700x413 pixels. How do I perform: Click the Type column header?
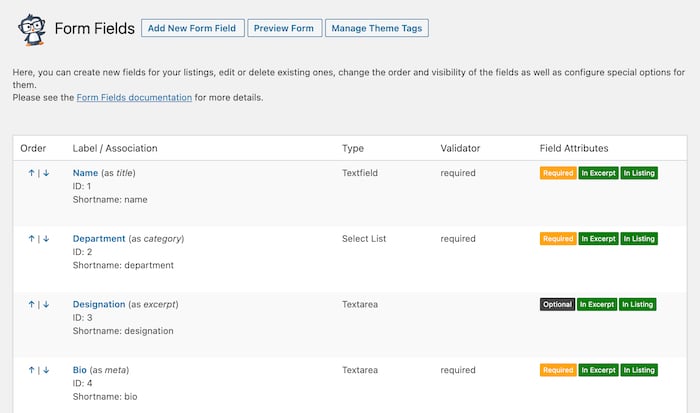click(x=353, y=148)
